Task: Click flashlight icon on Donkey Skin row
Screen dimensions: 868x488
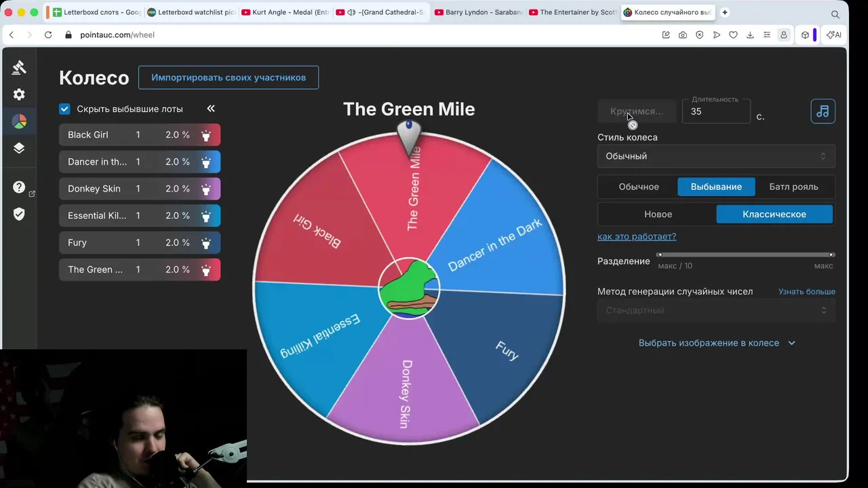Action: pos(206,188)
